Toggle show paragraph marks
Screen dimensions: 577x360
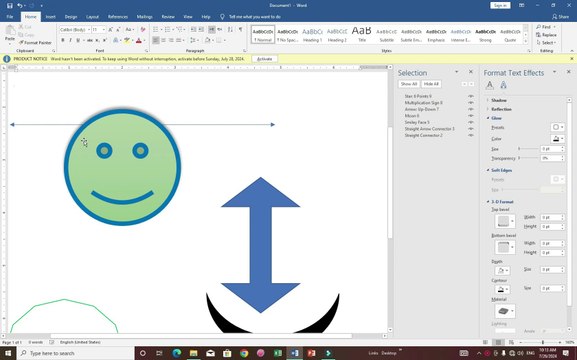tap(240, 29)
